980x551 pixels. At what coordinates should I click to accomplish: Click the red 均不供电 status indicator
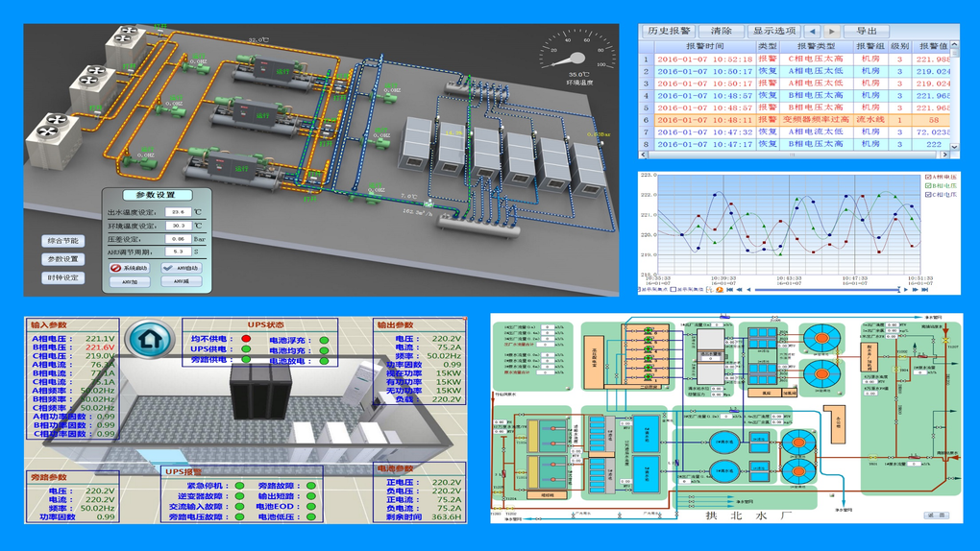(x=246, y=339)
